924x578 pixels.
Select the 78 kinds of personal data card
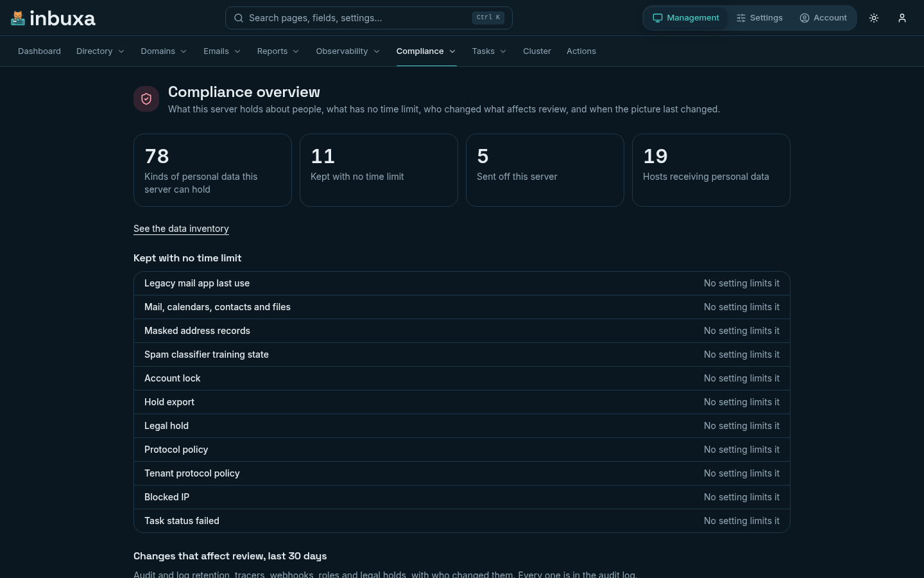click(212, 170)
